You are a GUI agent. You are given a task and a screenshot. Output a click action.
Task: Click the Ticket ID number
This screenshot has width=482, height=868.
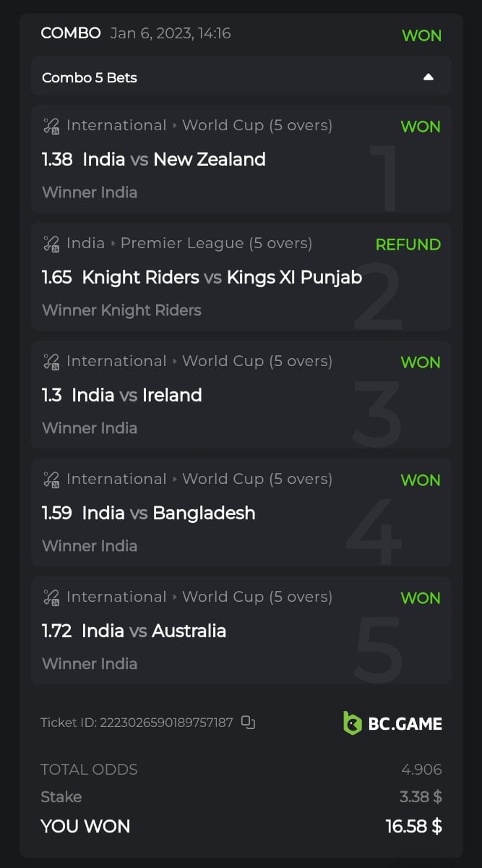pos(166,723)
